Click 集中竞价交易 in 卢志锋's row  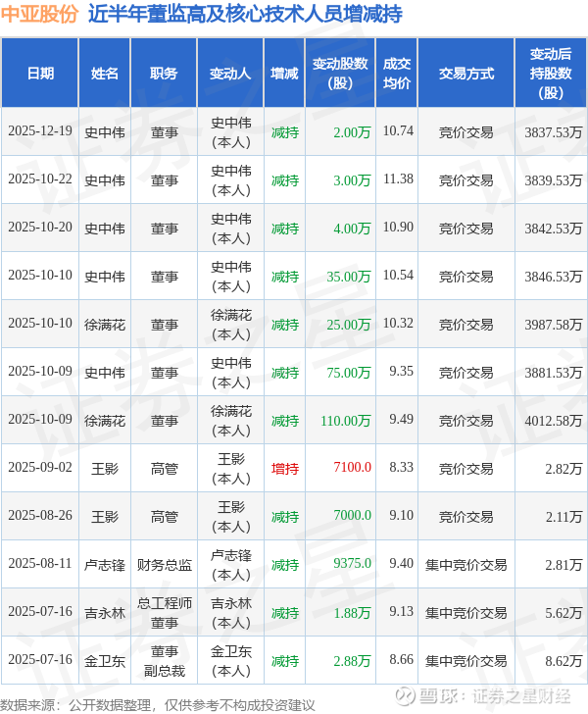(466, 565)
